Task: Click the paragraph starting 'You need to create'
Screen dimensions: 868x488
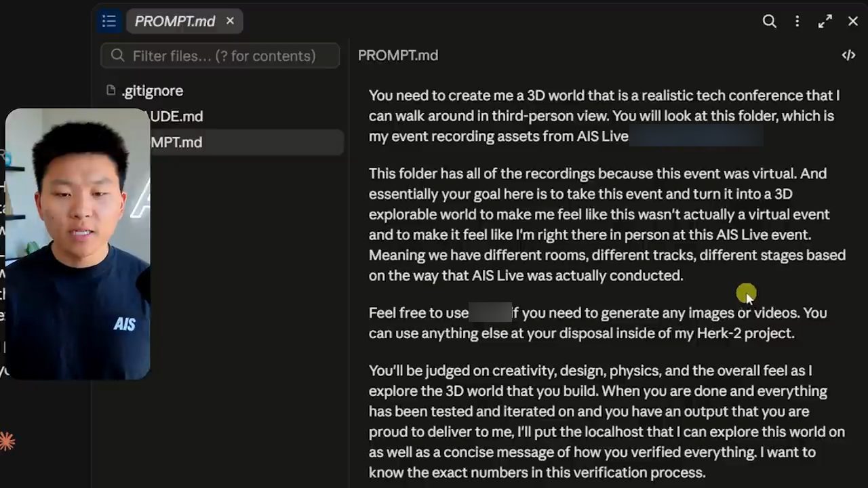Action: (x=605, y=116)
